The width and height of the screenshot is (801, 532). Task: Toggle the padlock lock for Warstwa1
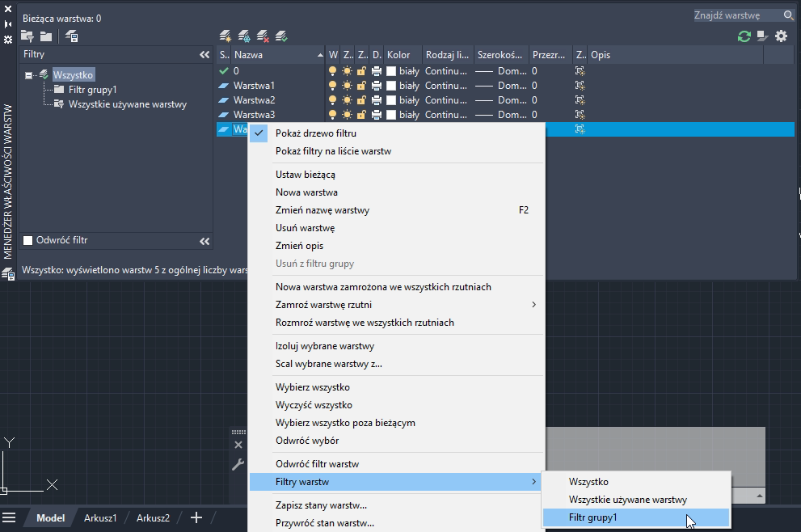tap(361, 86)
